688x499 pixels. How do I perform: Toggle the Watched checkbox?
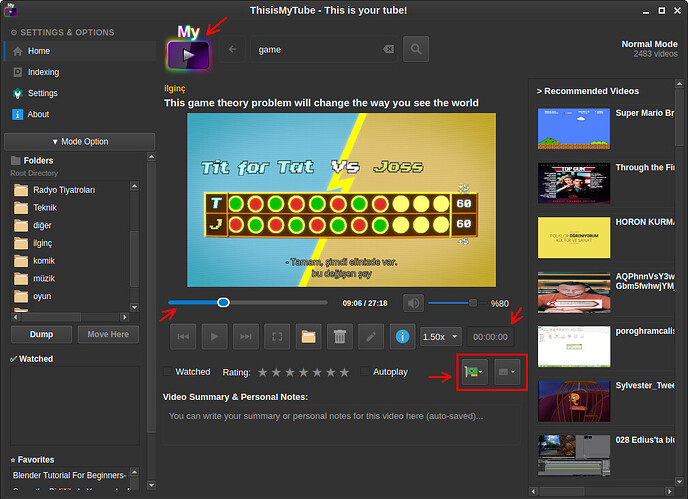click(168, 372)
